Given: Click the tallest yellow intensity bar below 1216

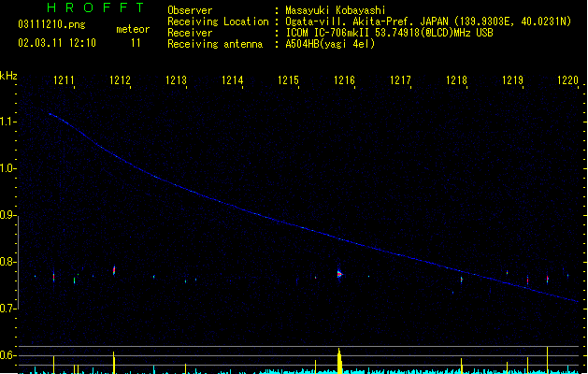Looking at the screenshot, I should pos(339,361).
